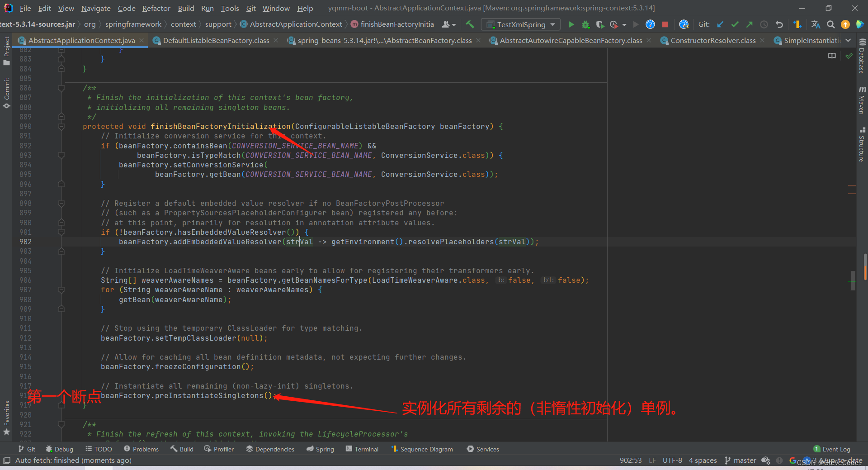
Task: Click the Git push green arrow
Action: 749,24
